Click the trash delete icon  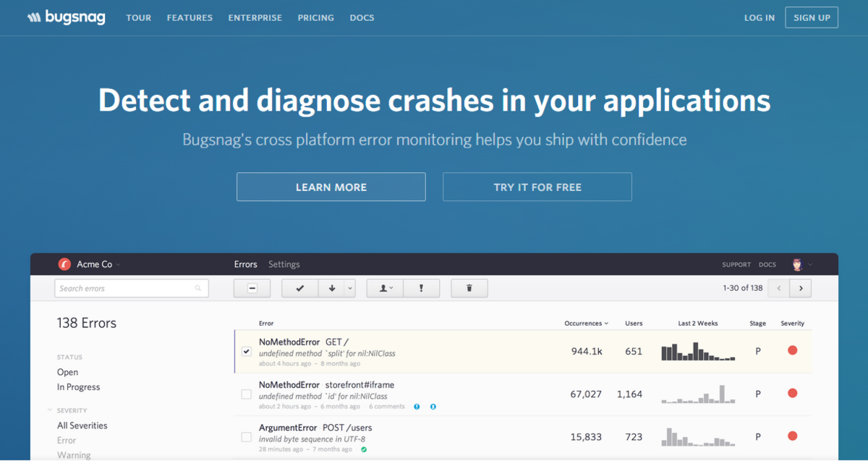(469, 288)
